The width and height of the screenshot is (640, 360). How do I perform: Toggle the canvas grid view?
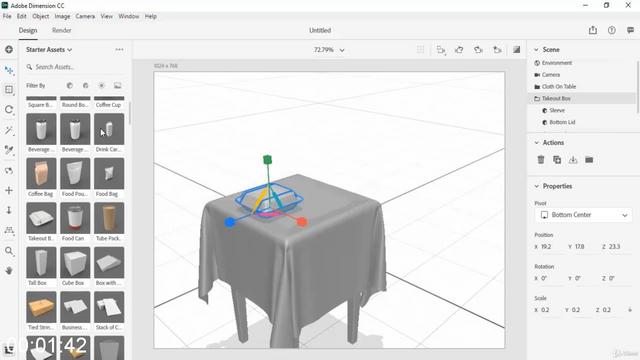click(420, 49)
